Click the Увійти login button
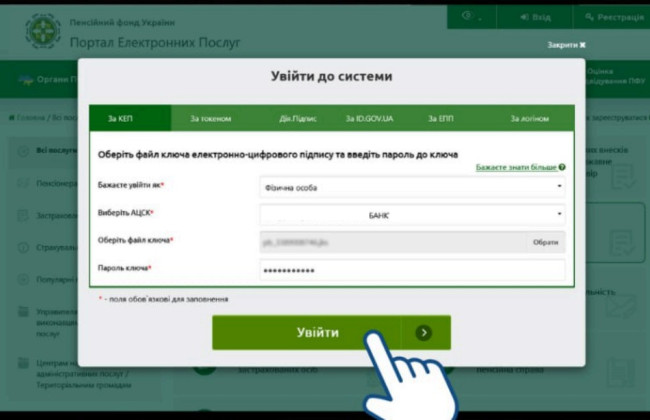 click(x=331, y=333)
